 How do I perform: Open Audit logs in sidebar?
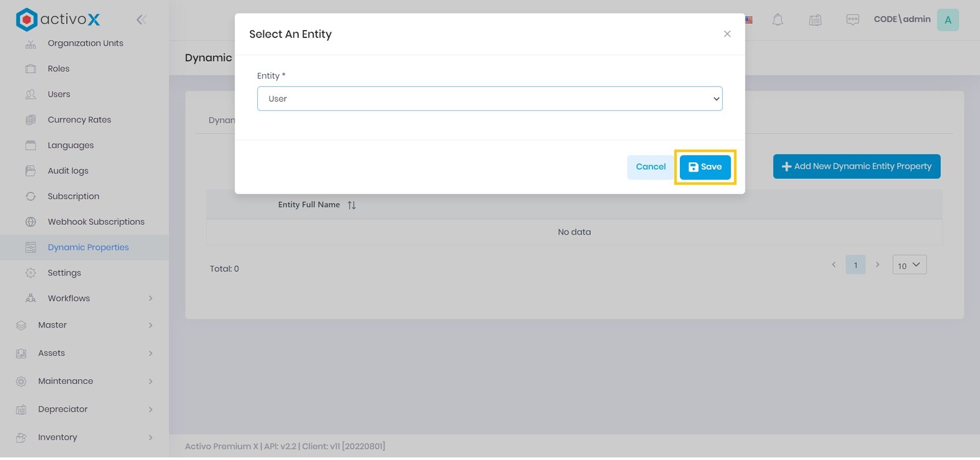click(x=68, y=171)
